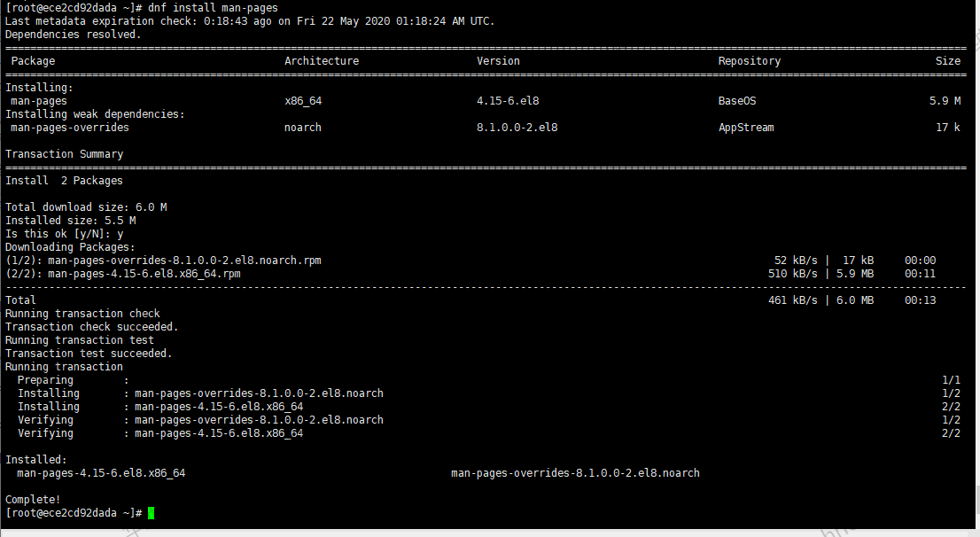Click the 'Repository' column header
Image resolution: width=980 pixels, height=537 pixels.
(750, 61)
